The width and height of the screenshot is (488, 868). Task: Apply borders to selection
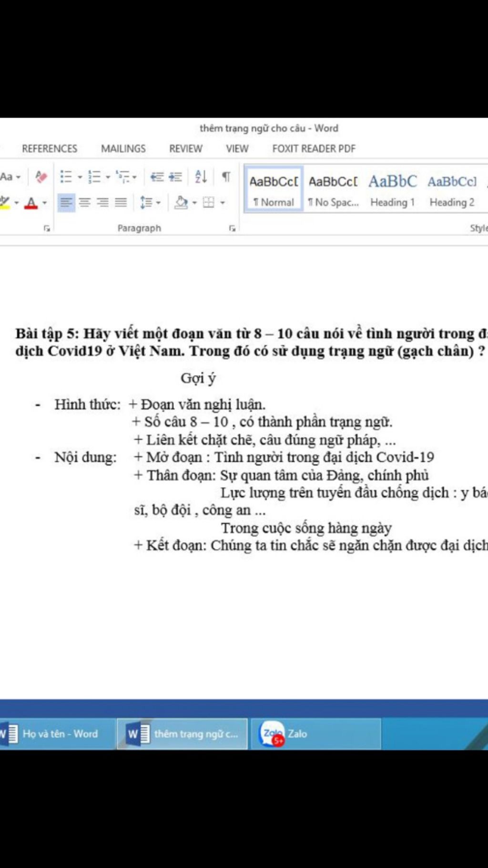(x=209, y=203)
